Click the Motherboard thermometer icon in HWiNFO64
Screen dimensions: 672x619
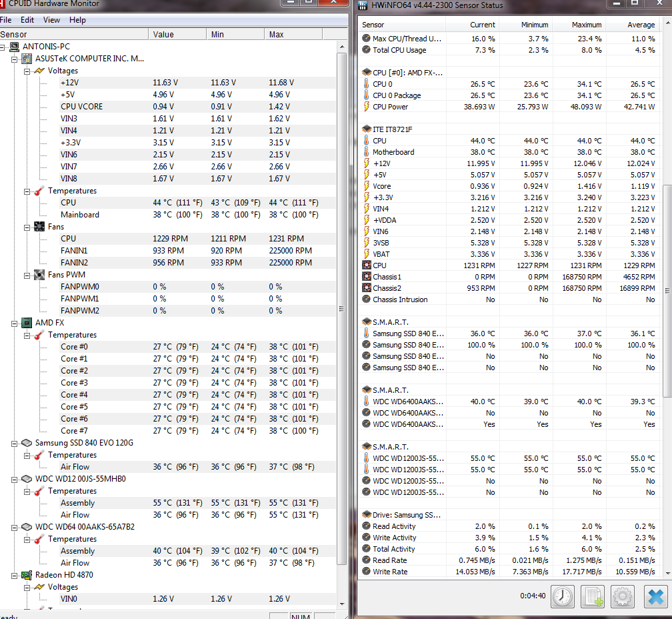(367, 151)
